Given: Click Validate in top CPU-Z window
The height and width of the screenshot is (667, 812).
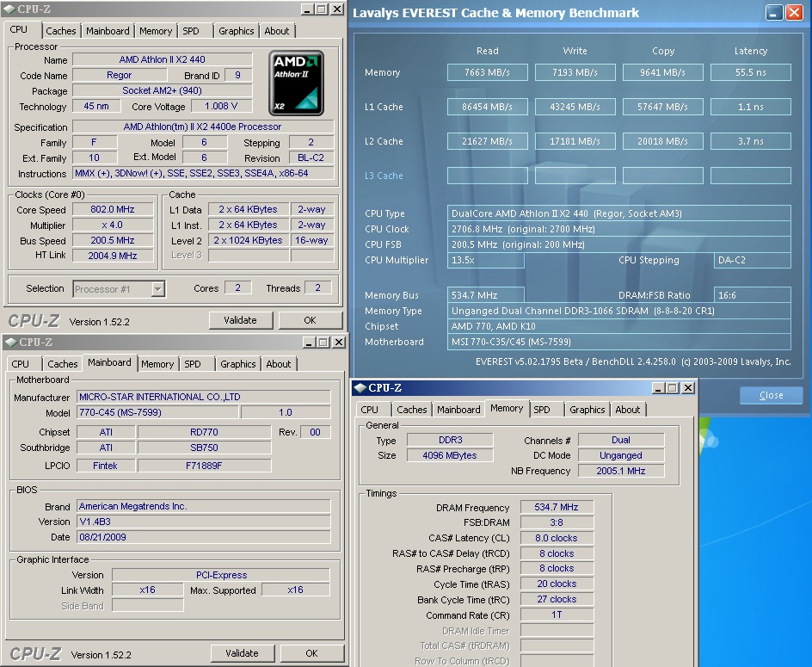Looking at the screenshot, I should point(240,320).
